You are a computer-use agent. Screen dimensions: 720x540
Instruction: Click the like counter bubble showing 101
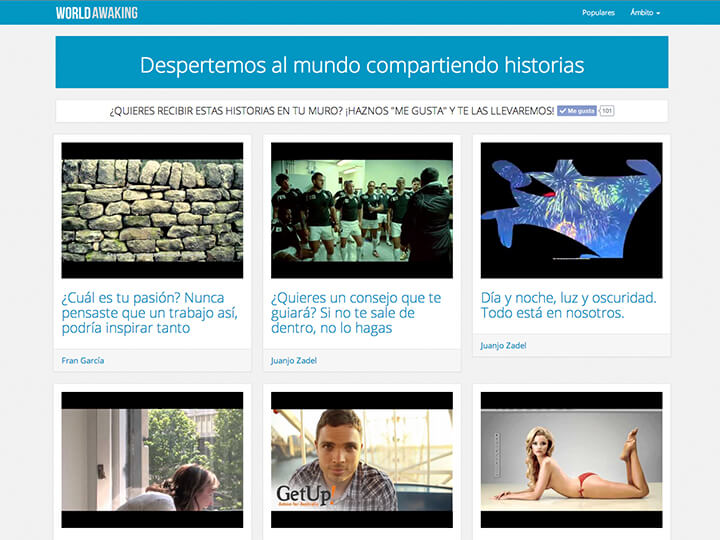(607, 111)
